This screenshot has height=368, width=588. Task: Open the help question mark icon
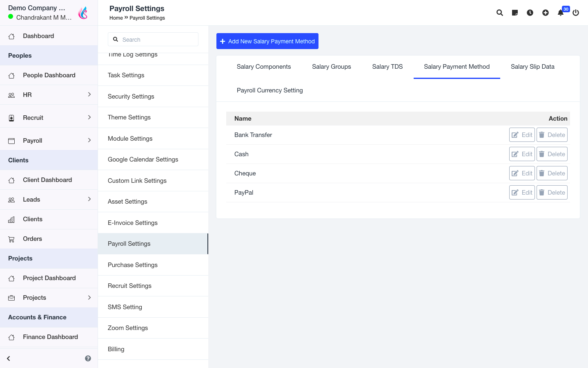pyautogui.click(x=88, y=358)
